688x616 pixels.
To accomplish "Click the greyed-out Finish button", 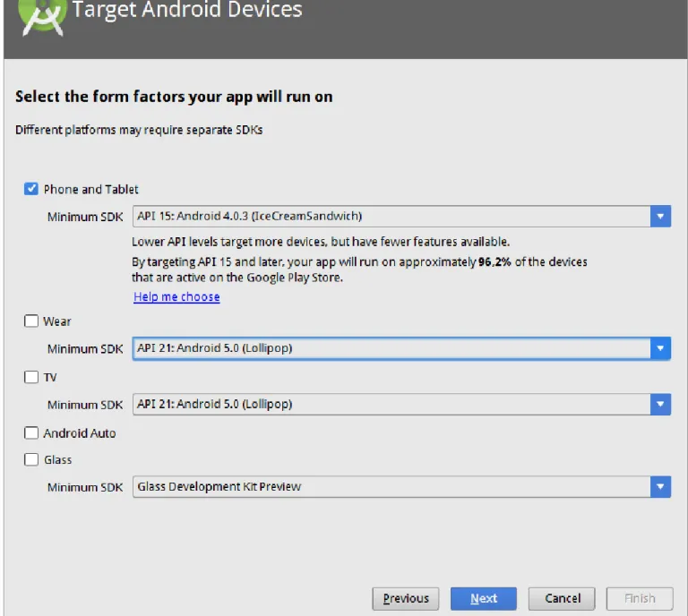I will coord(640,598).
